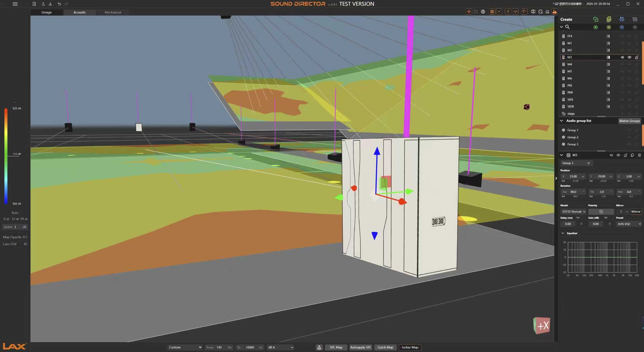Image resolution: width=644 pixels, height=352 pixels.
Task: Toggle the grid display icon
Action: click(492, 12)
